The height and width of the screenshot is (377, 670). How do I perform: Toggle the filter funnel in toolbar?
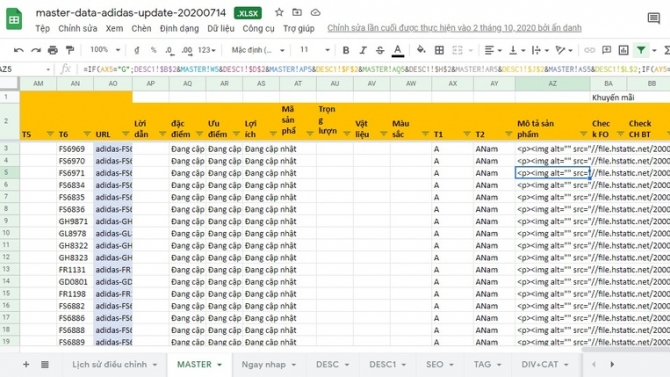pyautogui.click(x=641, y=50)
